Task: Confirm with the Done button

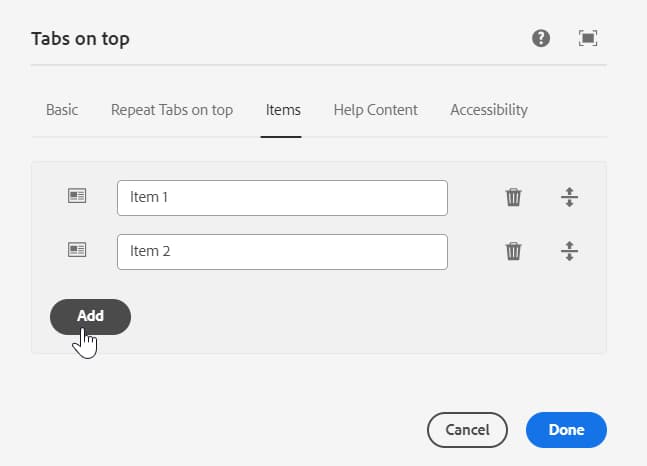Action: pos(566,430)
